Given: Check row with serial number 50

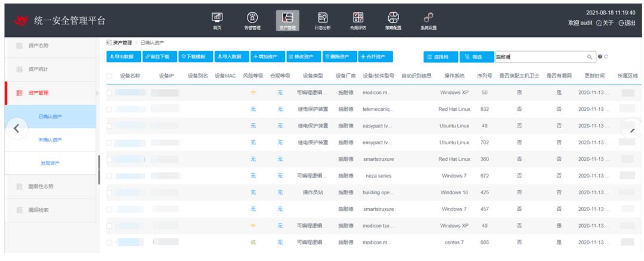Looking at the screenshot, I should (x=109, y=93).
